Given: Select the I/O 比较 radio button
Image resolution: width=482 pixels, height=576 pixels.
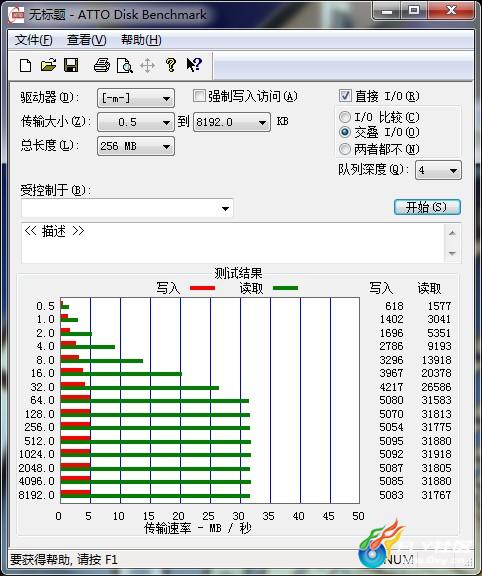Looking at the screenshot, I should (x=345, y=117).
